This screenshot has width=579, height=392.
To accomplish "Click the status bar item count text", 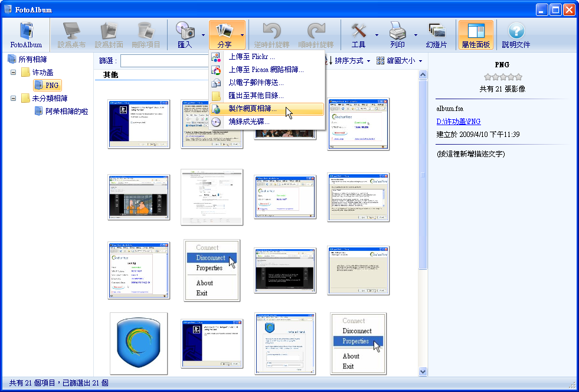I will [58, 383].
